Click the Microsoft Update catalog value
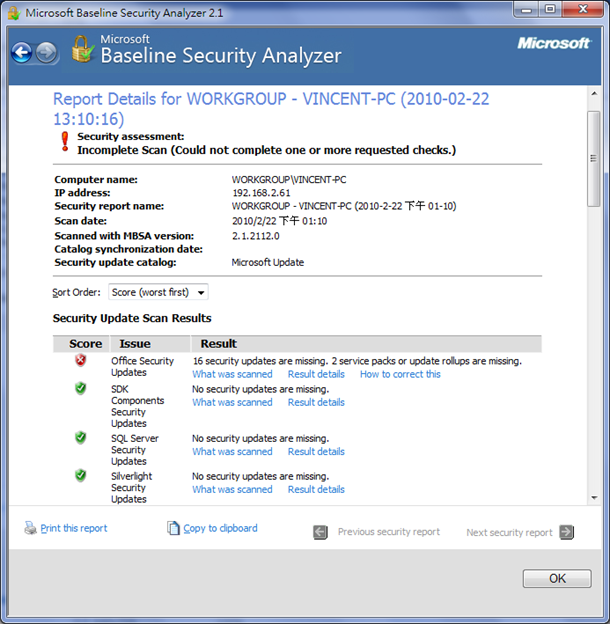610x624 pixels. click(x=268, y=262)
